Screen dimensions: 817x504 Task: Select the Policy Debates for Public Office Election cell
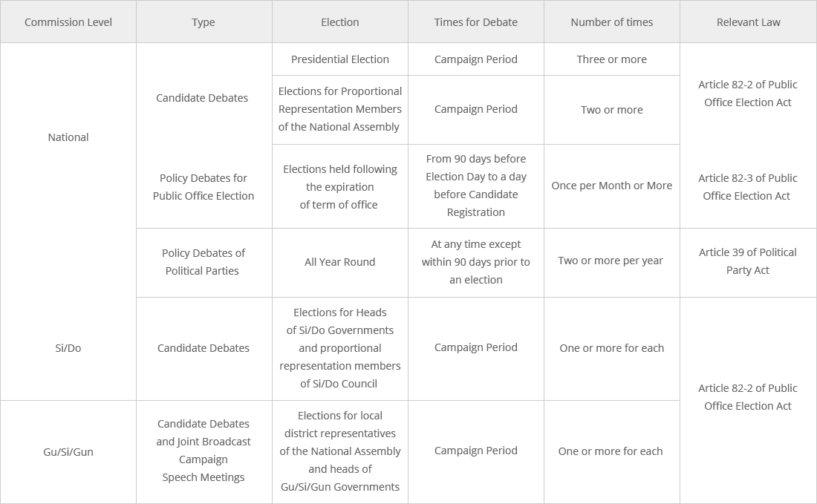204,187
